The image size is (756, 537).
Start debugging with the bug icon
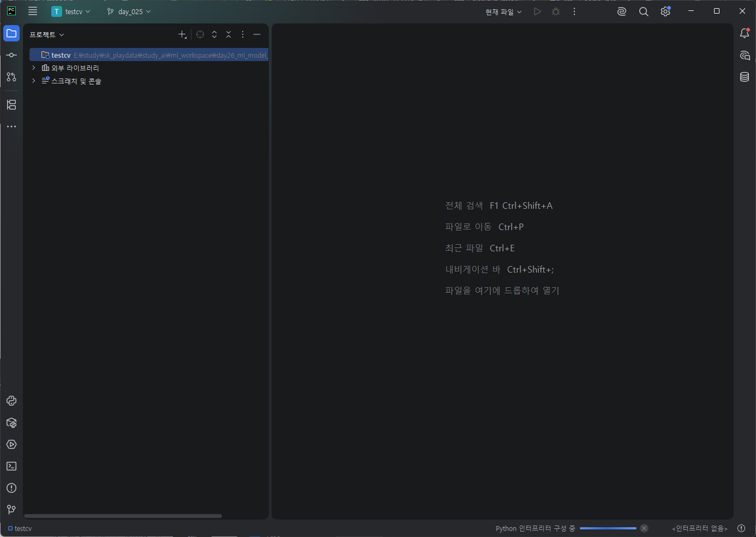pyautogui.click(x=556, y=11)
